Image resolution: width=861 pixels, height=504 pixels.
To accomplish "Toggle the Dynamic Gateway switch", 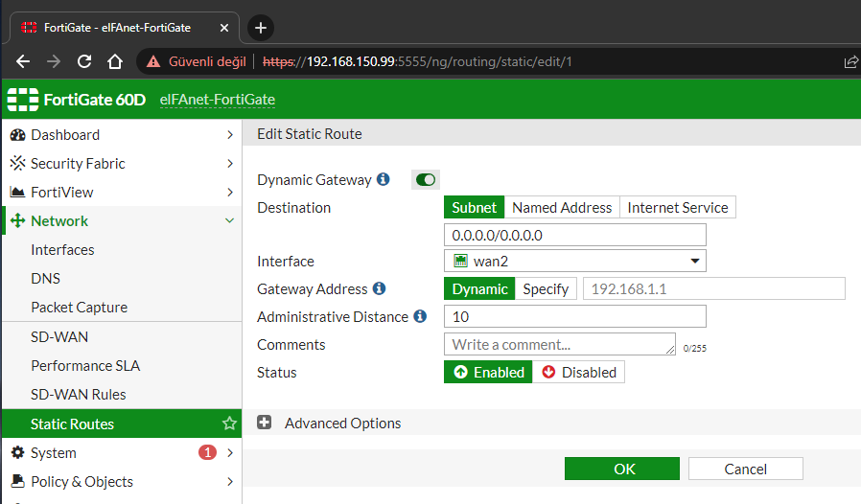I will 426,179.
